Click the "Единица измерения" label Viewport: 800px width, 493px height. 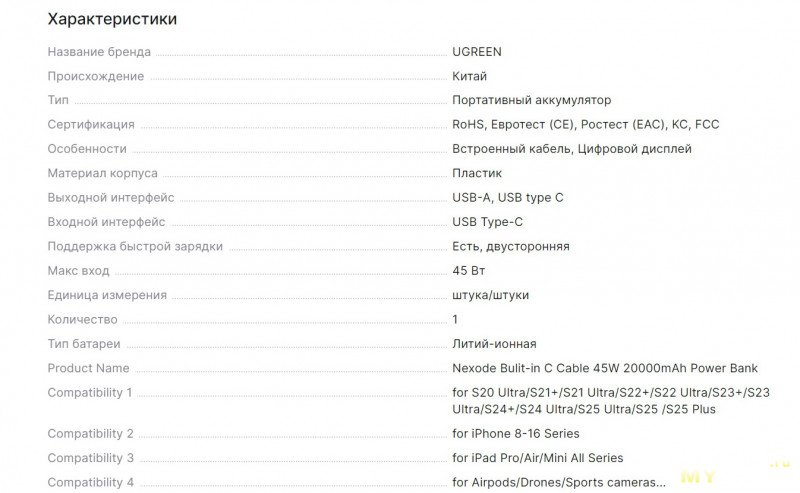click(107, 295)
